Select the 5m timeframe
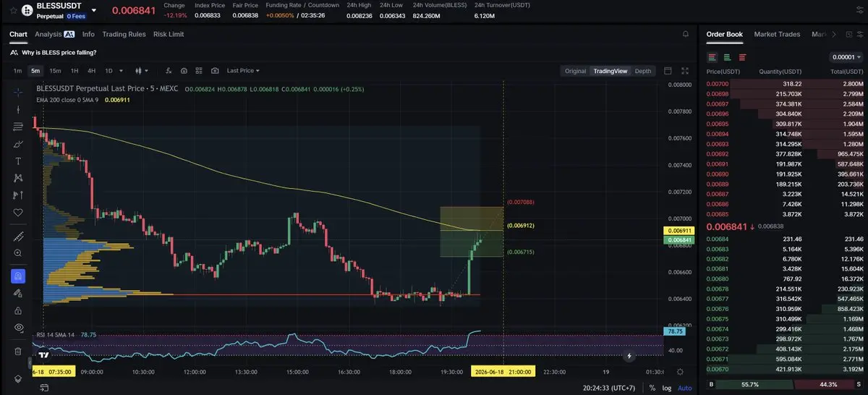The width and height of the screenshot is (868, 395). pyautogui.click(x=35, y=71)
